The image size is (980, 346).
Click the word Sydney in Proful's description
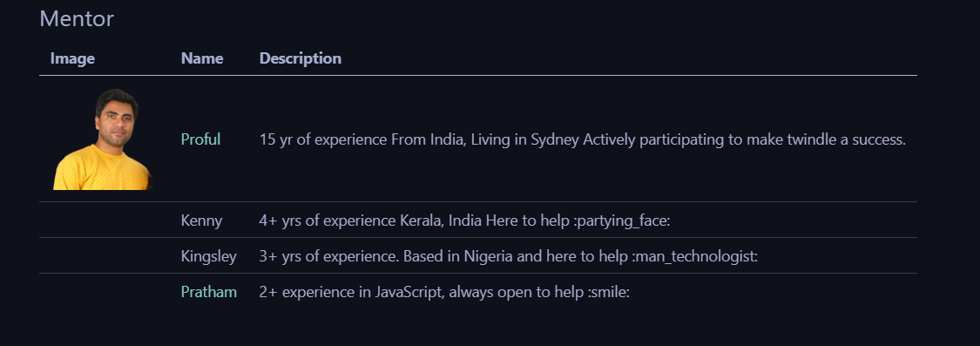(554, 140)
